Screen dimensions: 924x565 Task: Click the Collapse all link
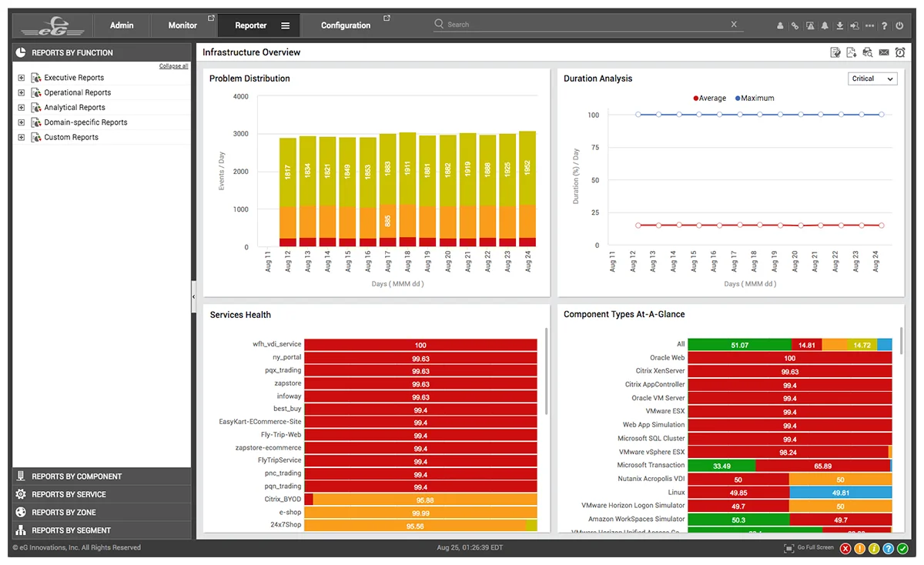(173, 66)
